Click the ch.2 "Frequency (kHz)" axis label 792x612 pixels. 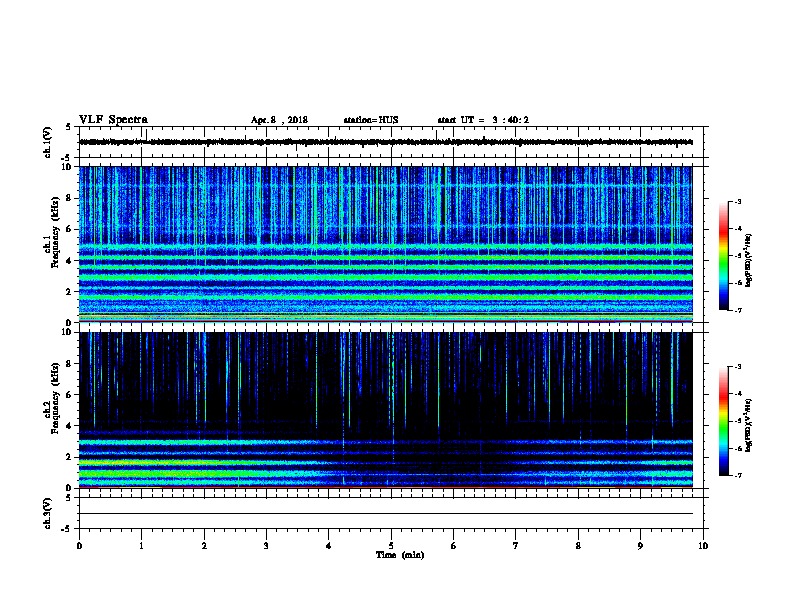(x=55, y=398)
